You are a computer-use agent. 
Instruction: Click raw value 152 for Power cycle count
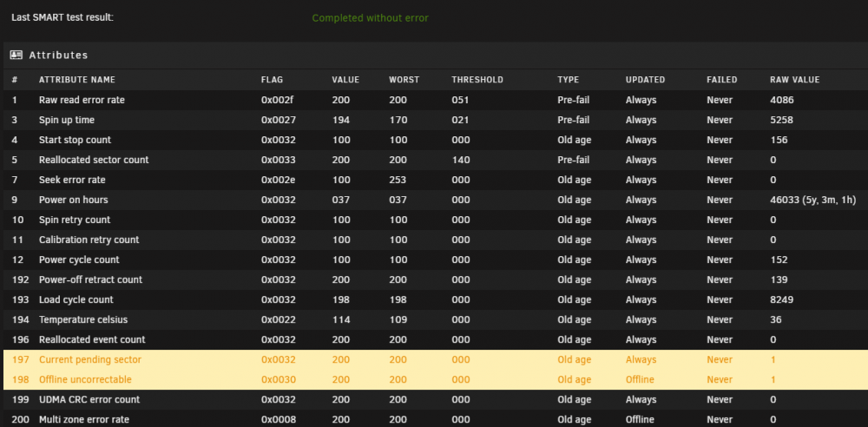point(779,259)
